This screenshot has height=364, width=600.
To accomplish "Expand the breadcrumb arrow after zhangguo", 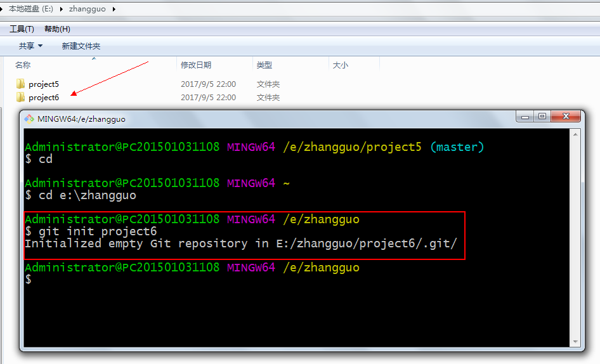I will (113, 10).
